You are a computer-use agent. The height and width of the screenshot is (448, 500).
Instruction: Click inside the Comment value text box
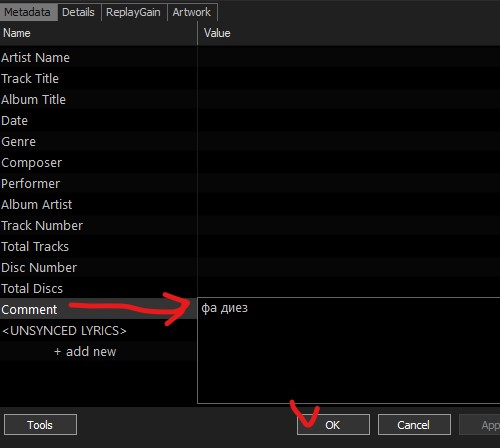coord(349,350)
